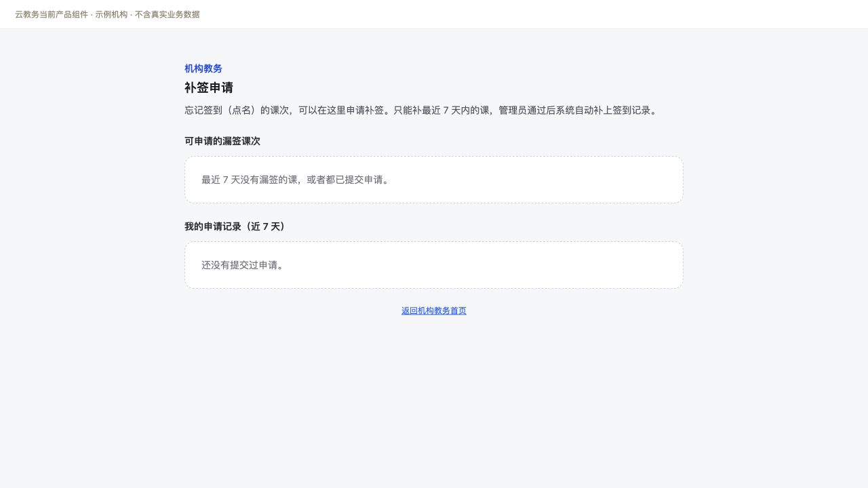Click the 云教务当前产品组件 top banner text

click(107, 14)
